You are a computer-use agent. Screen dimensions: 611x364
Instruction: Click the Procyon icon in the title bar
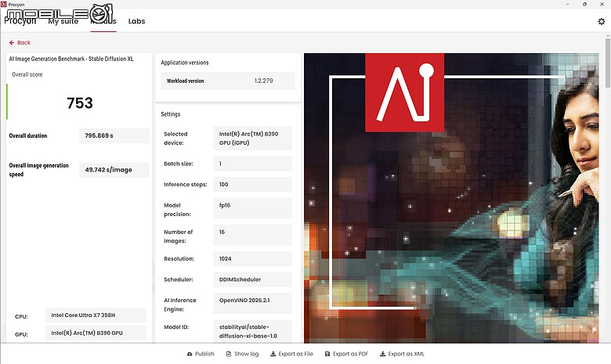[4, 4]
